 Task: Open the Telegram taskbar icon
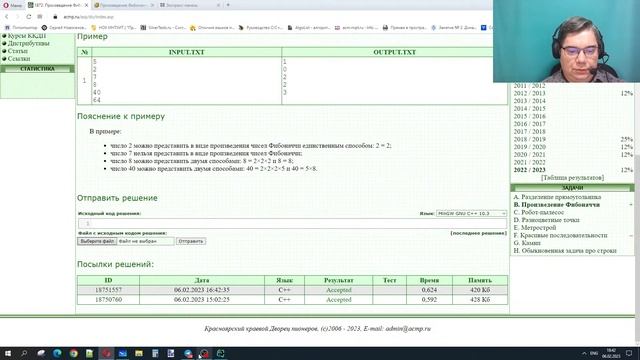point(188,353)
